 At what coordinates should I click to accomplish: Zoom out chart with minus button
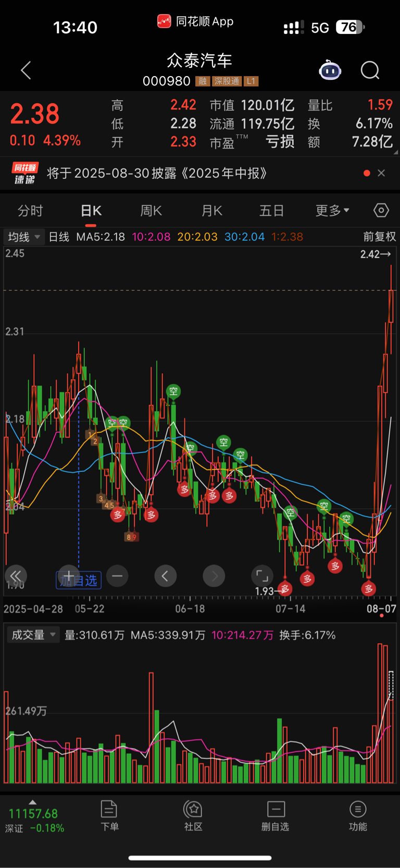pyautogui.click(x=117, y=576)
